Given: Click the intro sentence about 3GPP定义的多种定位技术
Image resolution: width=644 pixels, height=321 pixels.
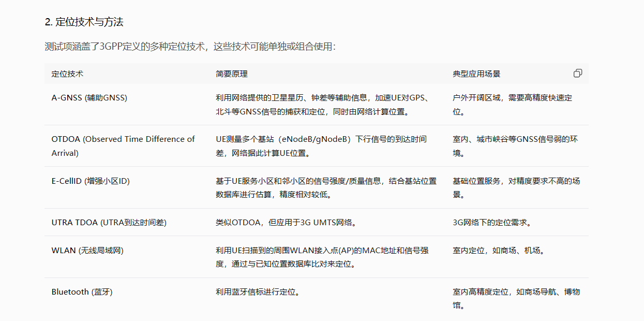Looking at the screenshot, I should [190, 47].
